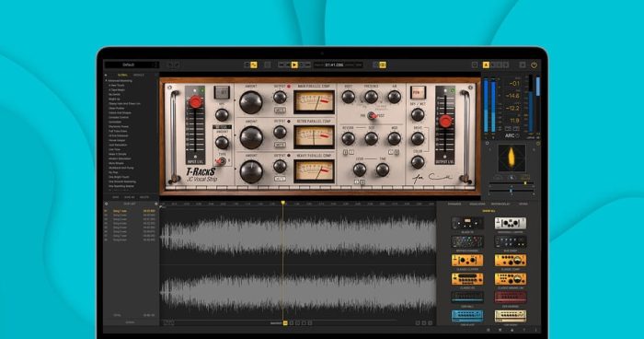Click the Main Parallel Comp Output knob
This screenshot has width=644, height=339.
click(x=280, y=97)
